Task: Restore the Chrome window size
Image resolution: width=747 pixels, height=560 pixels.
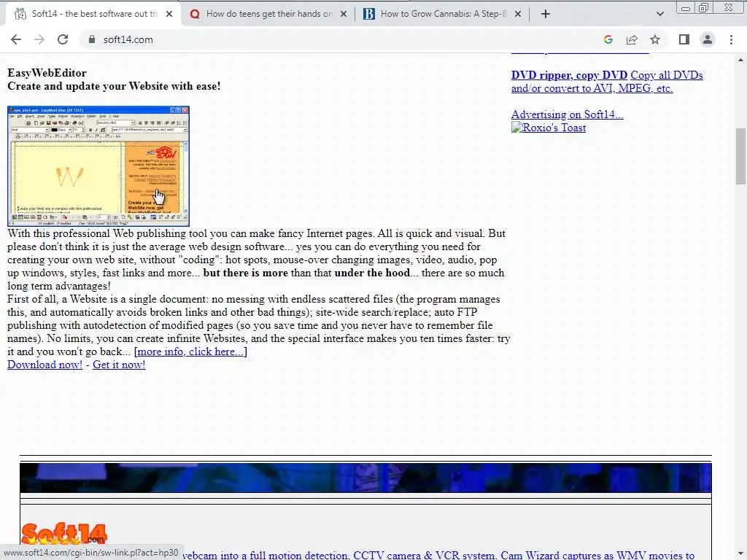Action: pyautogui.click(x=704, y=7)
